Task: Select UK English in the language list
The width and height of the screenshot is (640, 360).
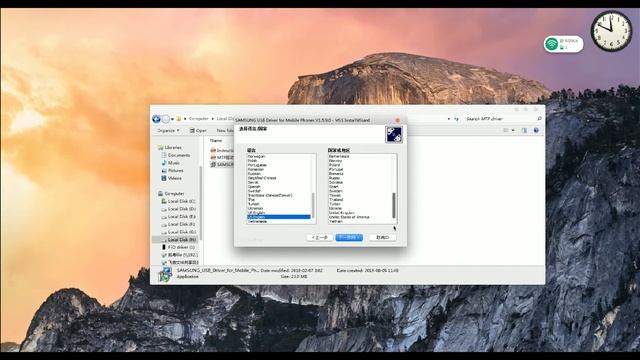Action: click(256, 213)
